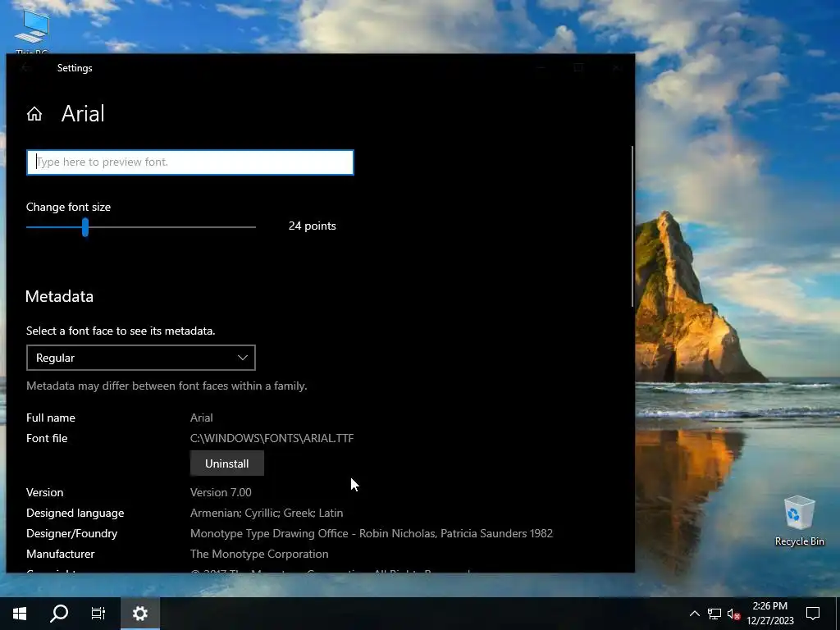Viewport: 840px width, 630px height.
Task: Open muted volume tray icon
Action: pyautogui.click(x=733, y=614)
